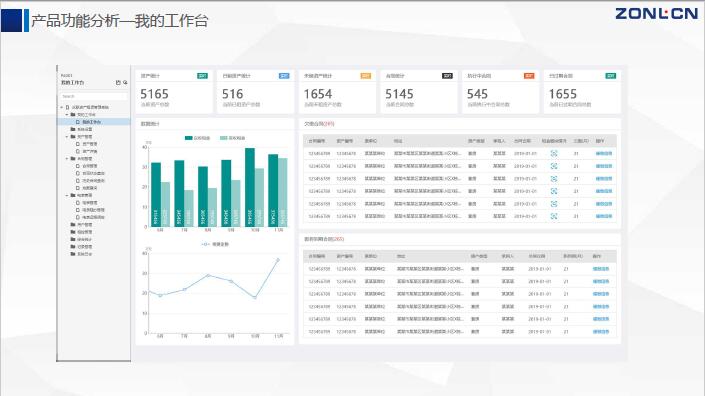Click the line chart peak point at 11月
Viewport: 705px width, 396px height.
278,260
